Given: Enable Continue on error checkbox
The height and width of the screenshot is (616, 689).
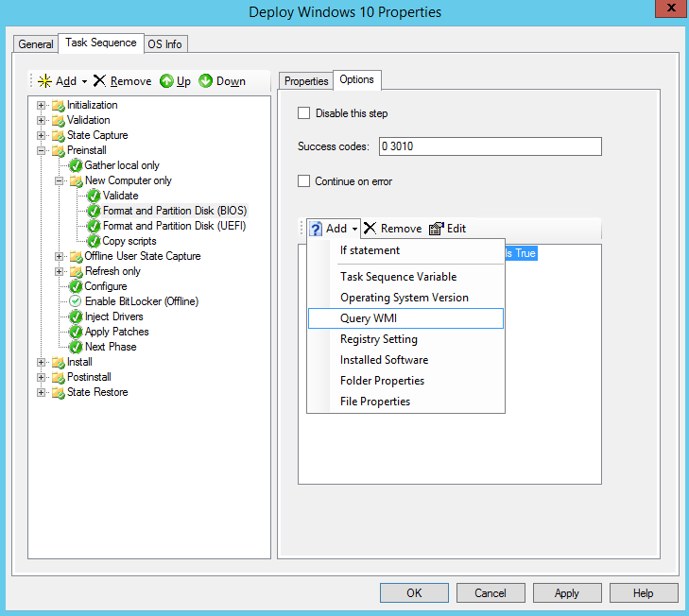Looking at the screenshot, I should [x=303, y=181].
